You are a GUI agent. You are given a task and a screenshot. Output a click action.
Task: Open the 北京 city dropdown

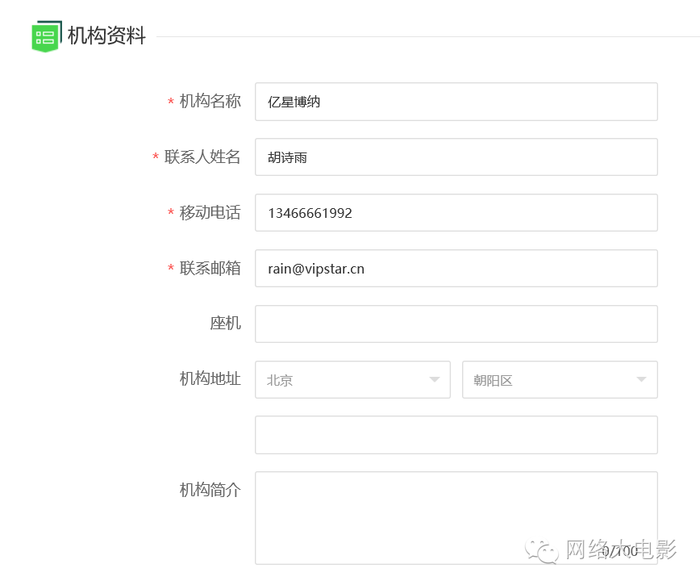[353, 380]
